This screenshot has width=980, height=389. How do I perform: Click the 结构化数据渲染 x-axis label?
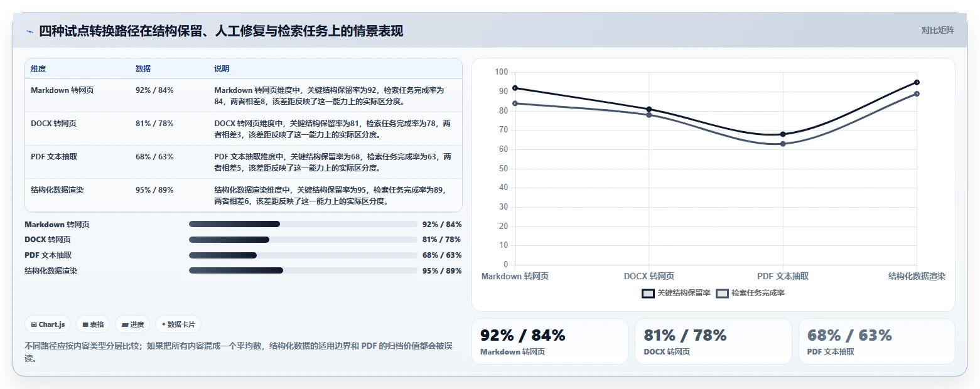(x=917, y=276)
